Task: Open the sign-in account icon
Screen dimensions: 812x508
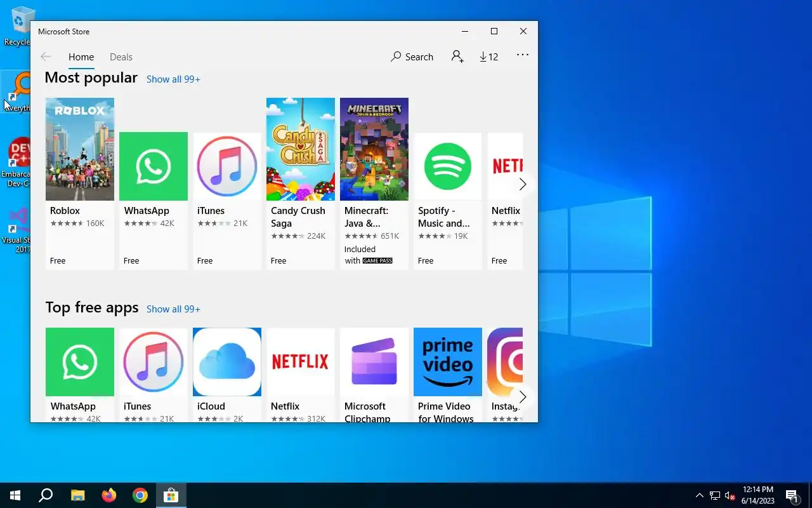Action: [457, 57]
